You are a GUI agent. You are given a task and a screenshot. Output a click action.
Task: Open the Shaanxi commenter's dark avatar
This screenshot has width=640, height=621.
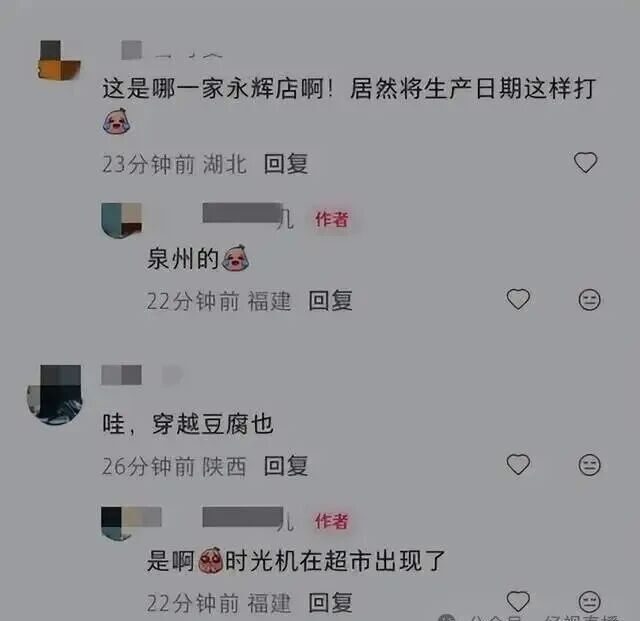(55, 395)
